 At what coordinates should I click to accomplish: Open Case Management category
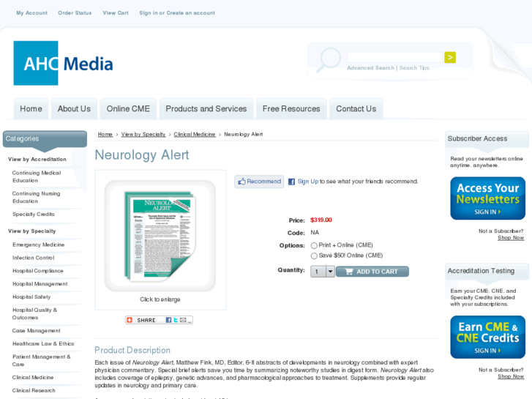pyautogui.click(x=37, y=331)
